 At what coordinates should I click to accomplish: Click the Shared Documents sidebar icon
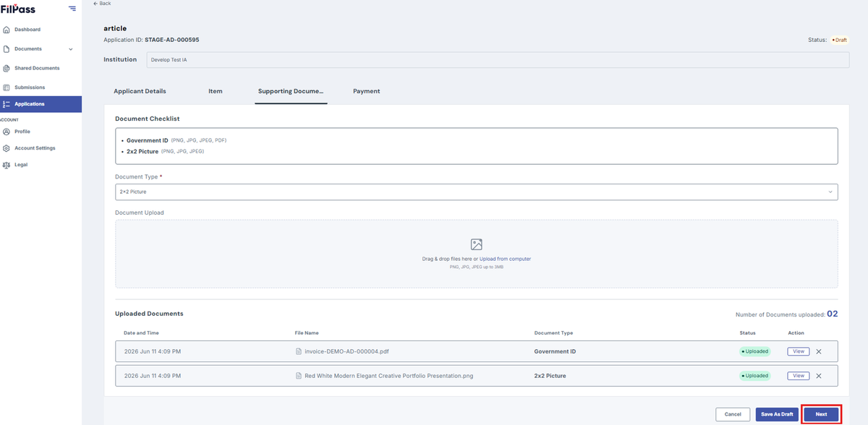[x=7, y=69]
